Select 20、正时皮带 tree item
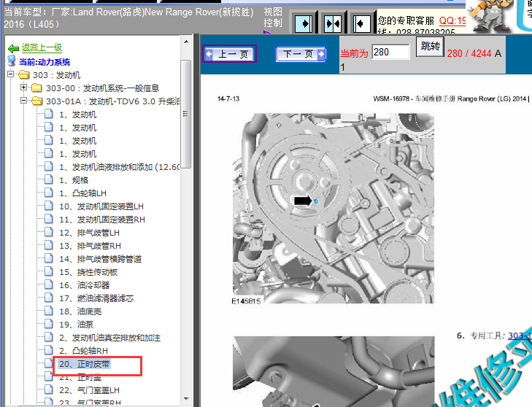 tap(85, 364)
